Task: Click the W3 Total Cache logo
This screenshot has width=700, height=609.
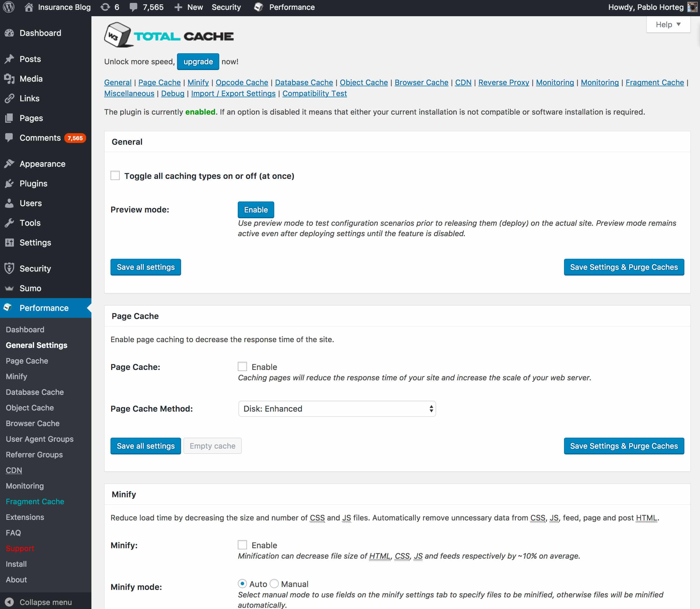Action: 169,35
